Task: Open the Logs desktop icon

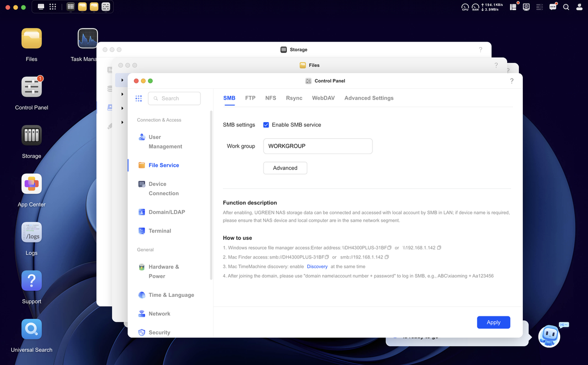Action: 31,233
